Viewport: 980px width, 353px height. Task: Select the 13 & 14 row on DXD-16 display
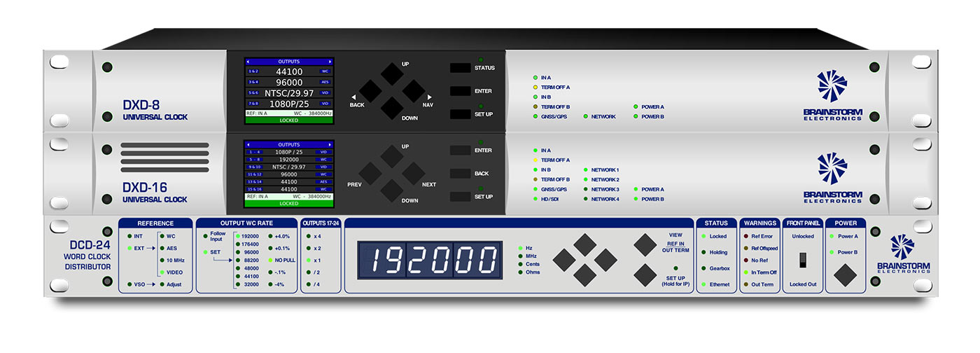[x=289, y=181]
